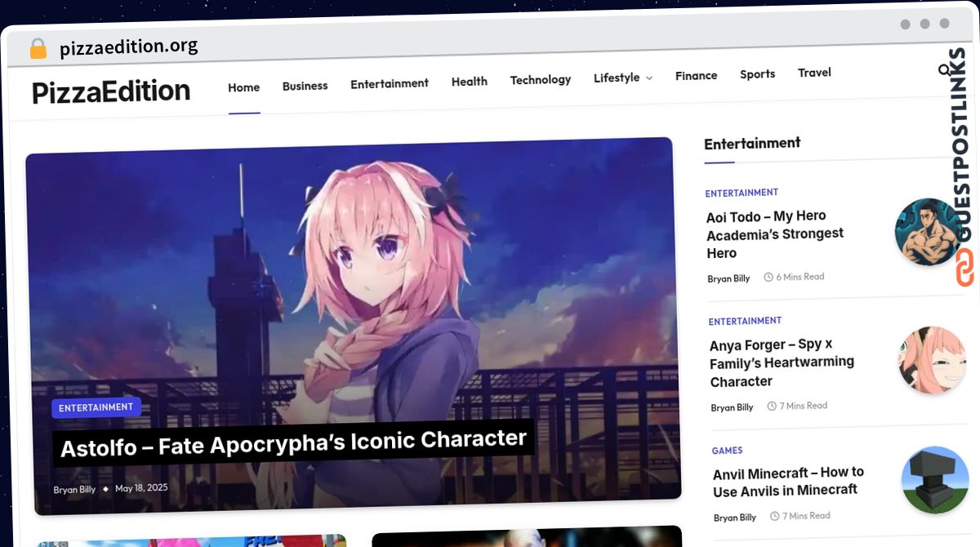This screenshot has width=980, height=547.
Task: Click the pizzaedition.org address text
Action: [128, 47]
